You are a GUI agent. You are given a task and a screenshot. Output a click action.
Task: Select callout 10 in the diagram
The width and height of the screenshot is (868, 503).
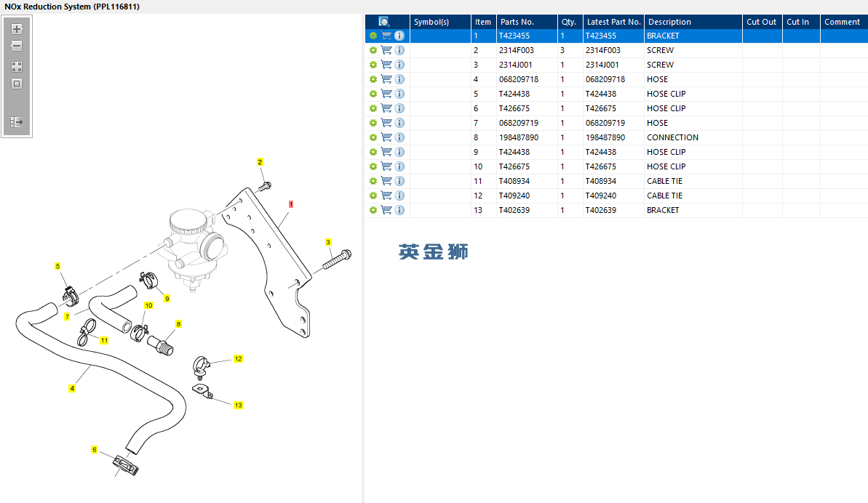coord(148,305)
